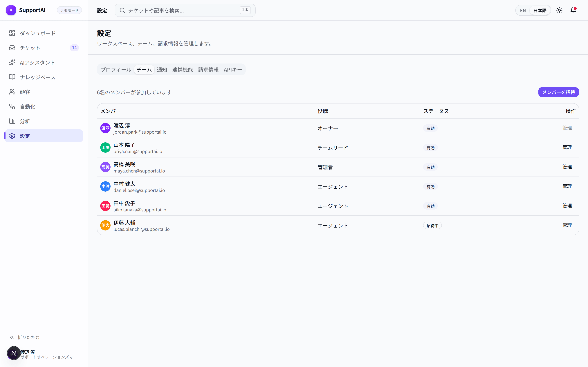The width and height of the screenshot is (588, 367).
Task: Click the チームリード role cell
Action: [x=333, y=148]
